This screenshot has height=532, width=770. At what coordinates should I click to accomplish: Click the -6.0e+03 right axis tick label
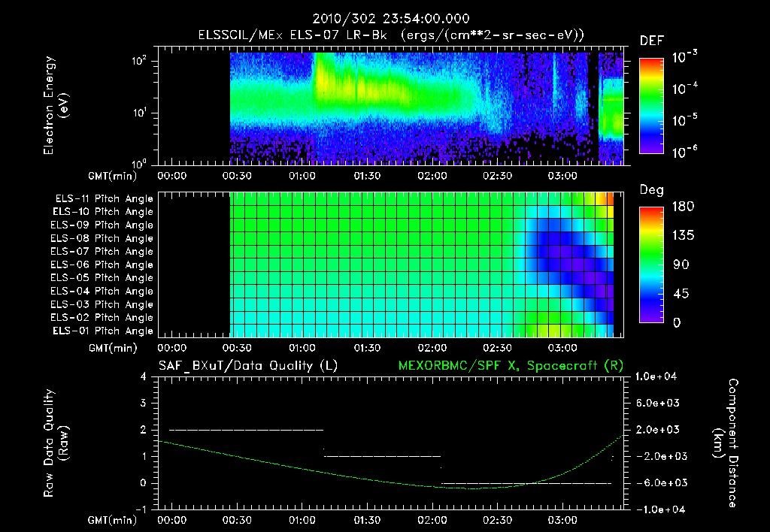click(657, 483)
